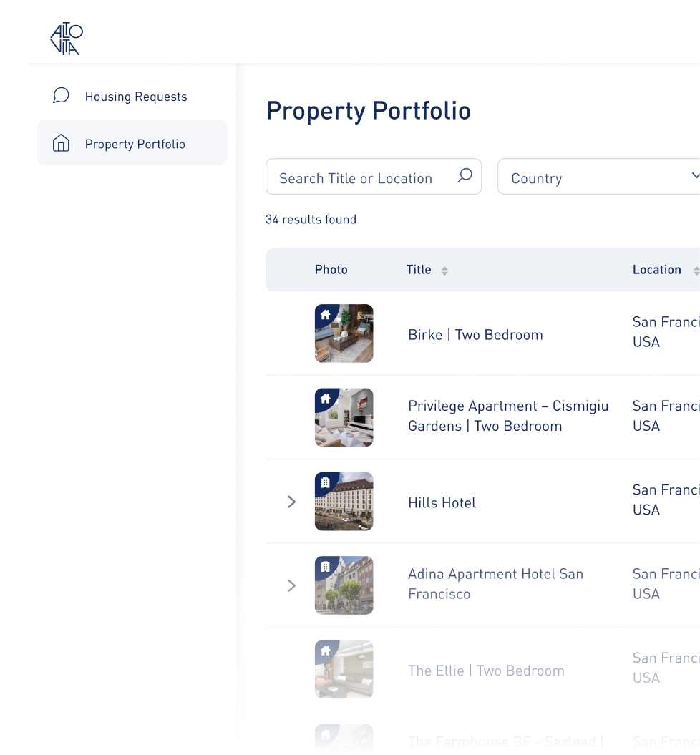Click the '34 results found' text

(311, 220)
